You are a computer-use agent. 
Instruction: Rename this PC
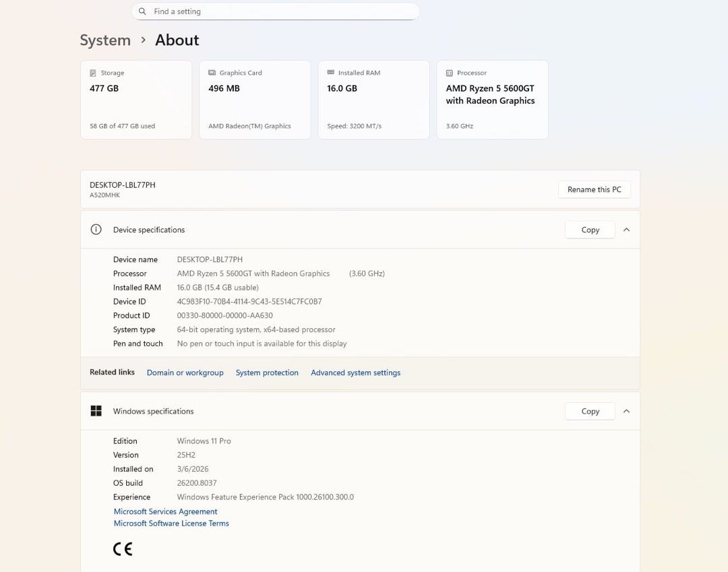pyautogui.click(x=595, y=189)
